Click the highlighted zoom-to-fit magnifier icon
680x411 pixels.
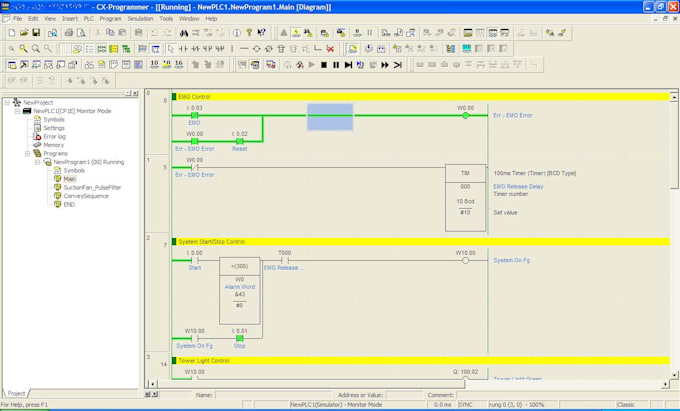click(x=23, y=49)
